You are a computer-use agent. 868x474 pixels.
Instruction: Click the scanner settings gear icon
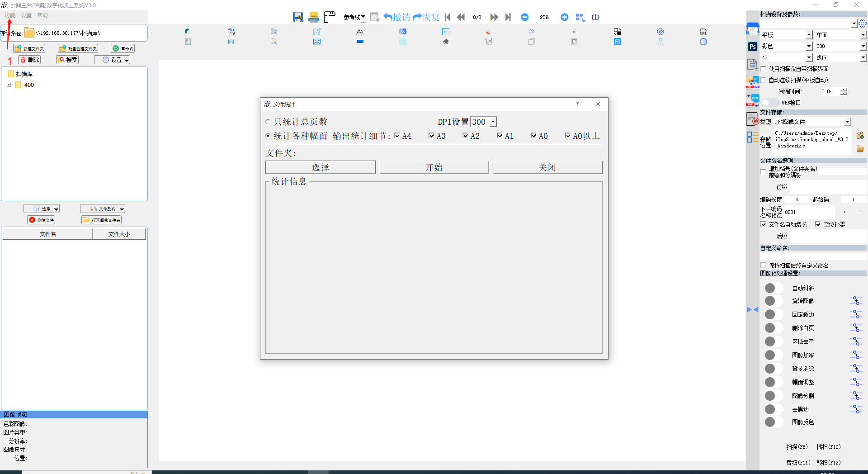coord(863,24)
